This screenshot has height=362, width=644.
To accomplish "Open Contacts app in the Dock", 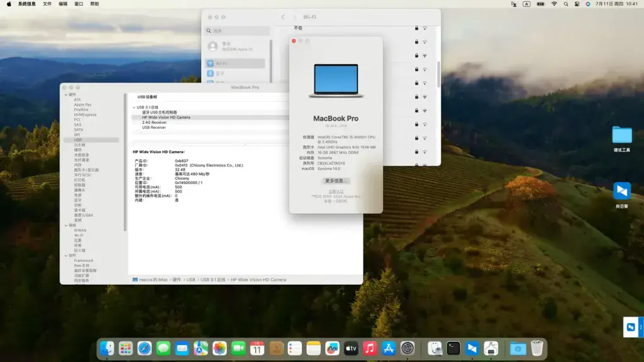I will (x=276, y=348).
